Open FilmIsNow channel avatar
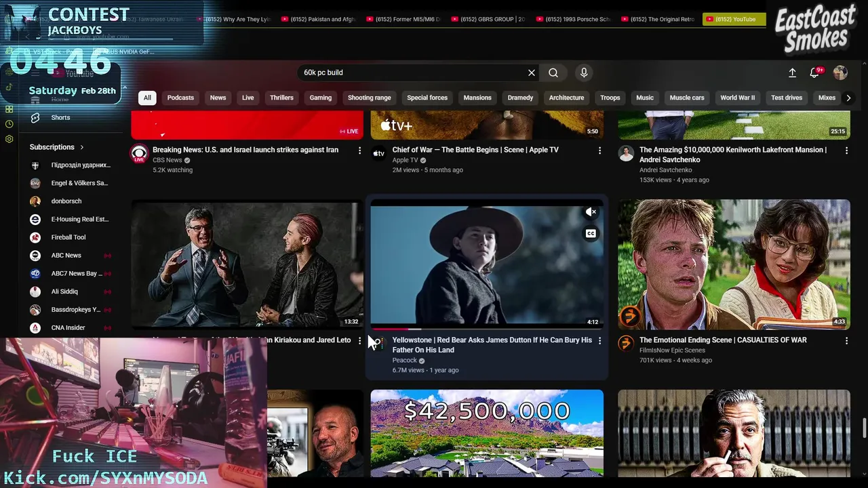Screen dimensions: 868x488 pyautogui.click(x=626, y=344)
